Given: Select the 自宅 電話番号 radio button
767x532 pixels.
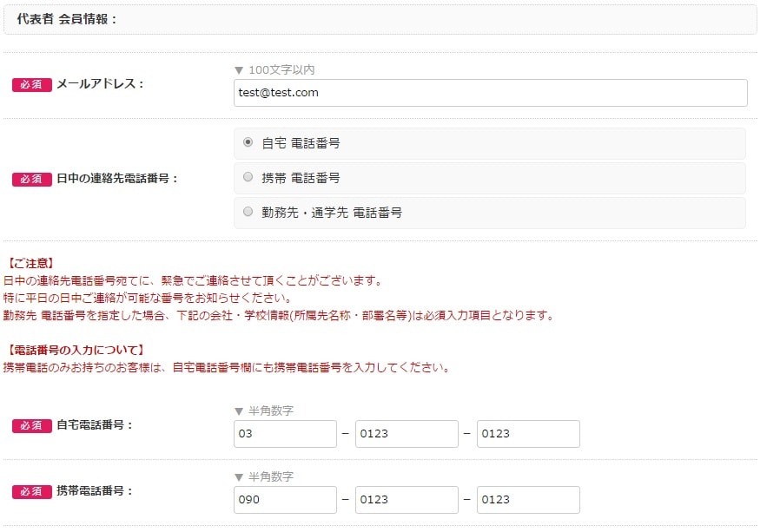Looking at the screenshot, I should [x=248, y=142].
